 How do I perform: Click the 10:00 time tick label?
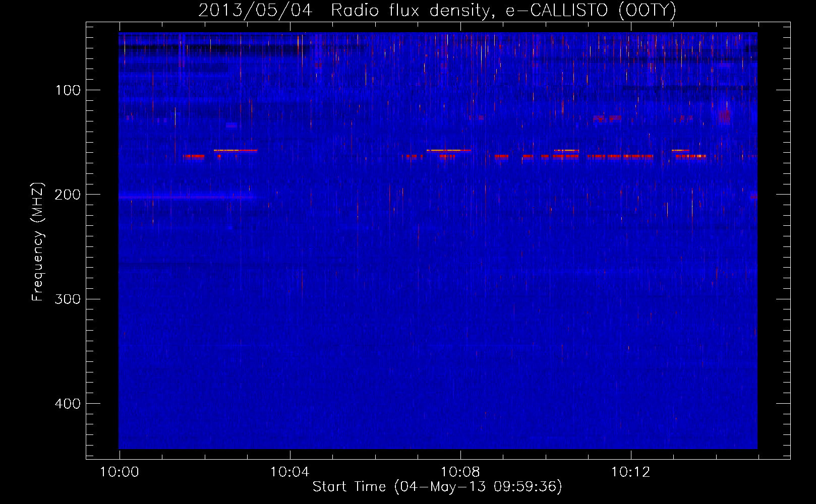(x=120, y=472)
